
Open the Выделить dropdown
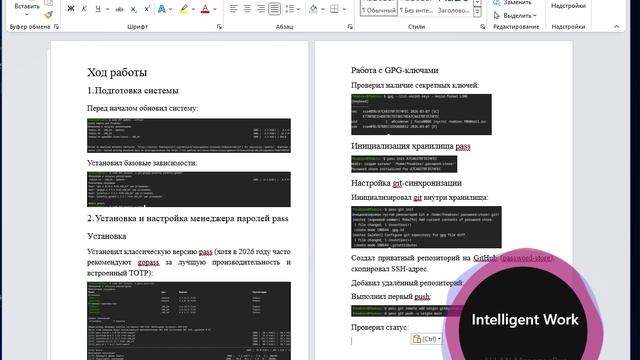pos(515,16)
